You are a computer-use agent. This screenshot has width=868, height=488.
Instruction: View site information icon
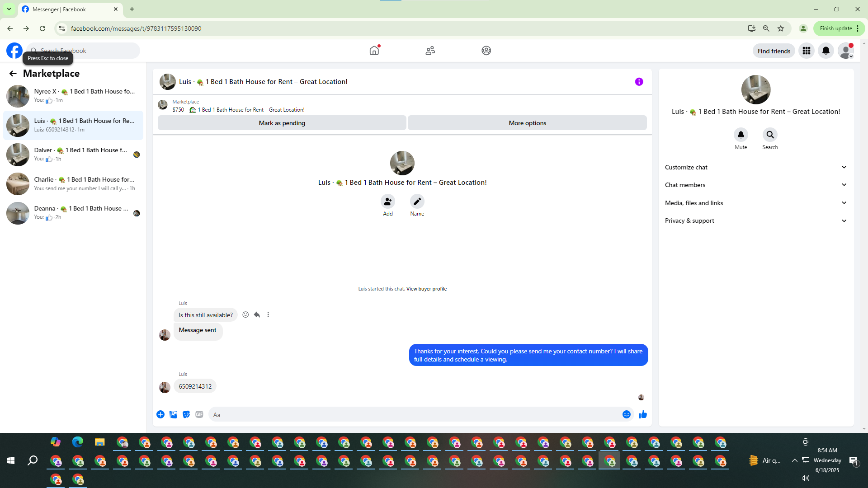(62, 28)
